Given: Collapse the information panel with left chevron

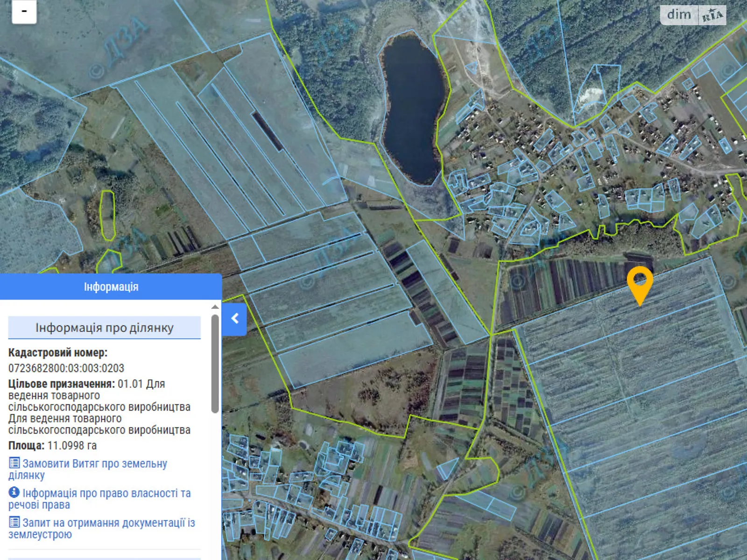Looking at the screenshot, I should [234, 319].
